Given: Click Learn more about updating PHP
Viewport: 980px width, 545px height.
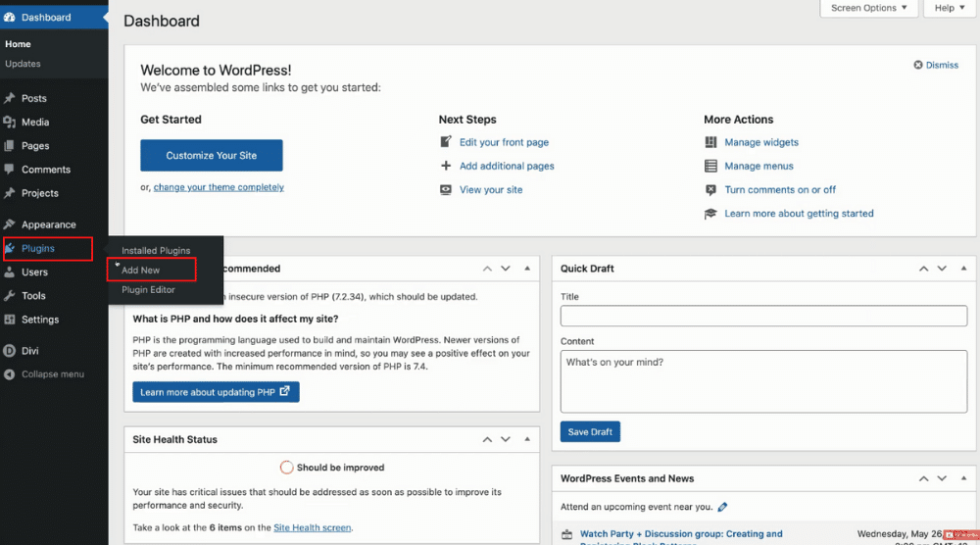Looking at the screenshot, I should pos(216,392).
